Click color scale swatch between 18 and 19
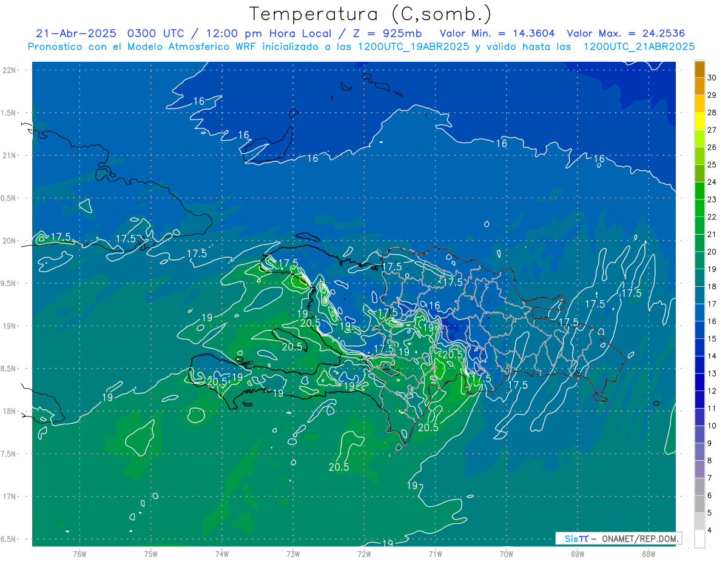The width and height of the screenshot is (728, 562). pyautogui.click(x=699, y=278)
